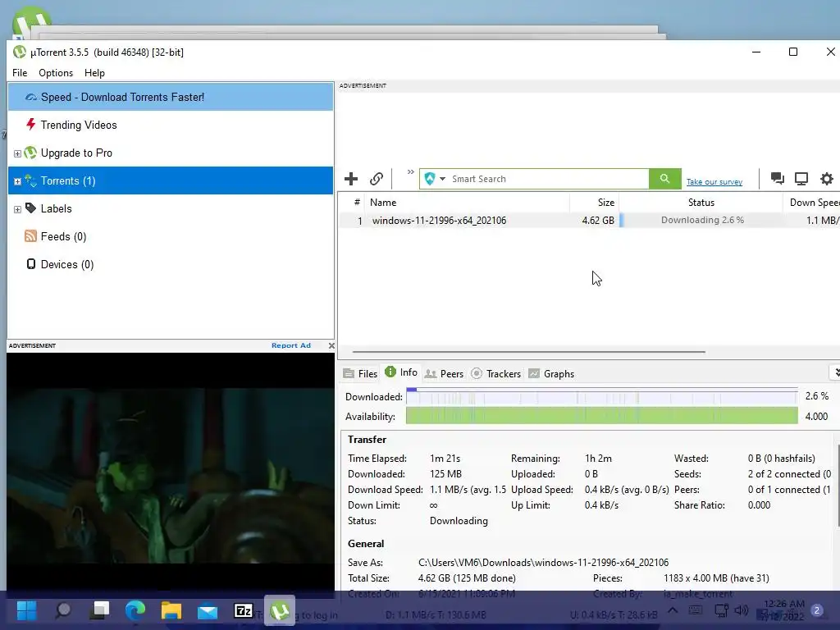Open 7-Zip from the taskbar
Image resolution: width=840 pixels, height=630 pixels.
click(x=243, y=610)
